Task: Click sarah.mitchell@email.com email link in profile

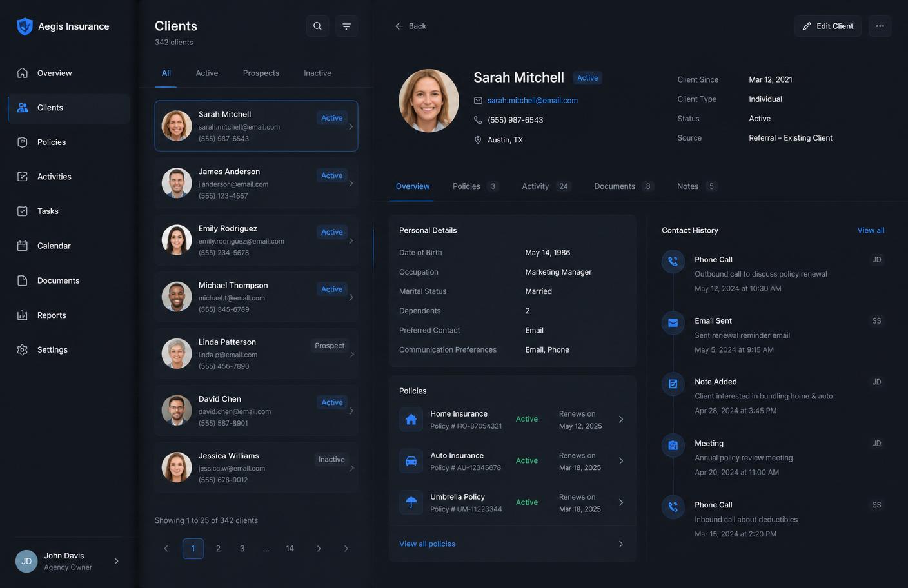Action: [x=533, y=101]
